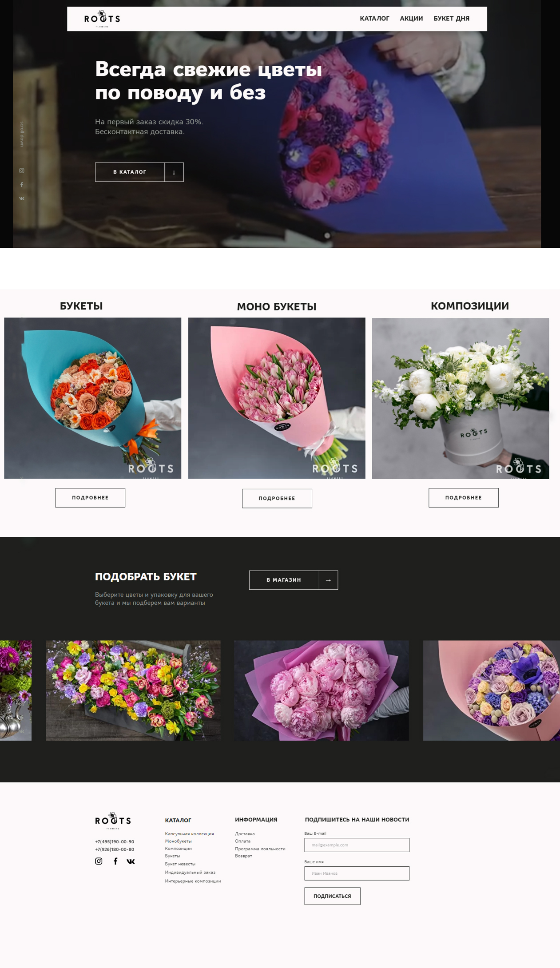Open VK from the hero side bar
This screenshot has height=968, width=560.
(x=22, y=198)
